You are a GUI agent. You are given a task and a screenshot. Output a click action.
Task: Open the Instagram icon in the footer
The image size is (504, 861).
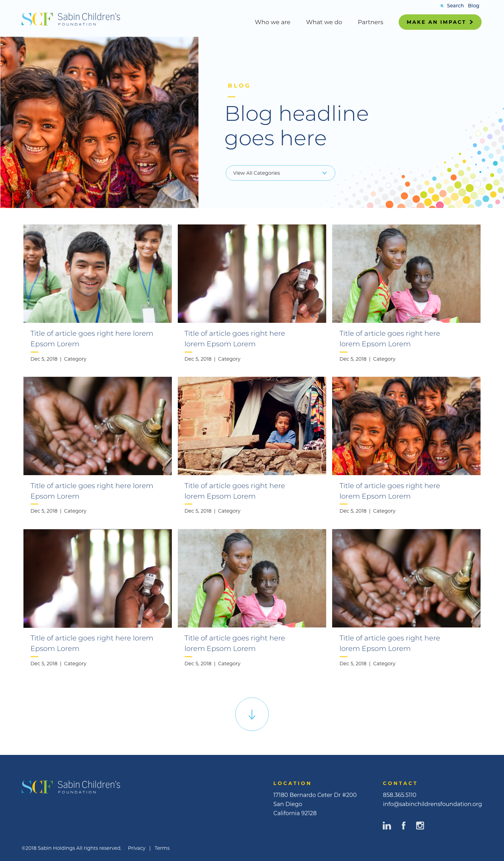tap(420, 826)
